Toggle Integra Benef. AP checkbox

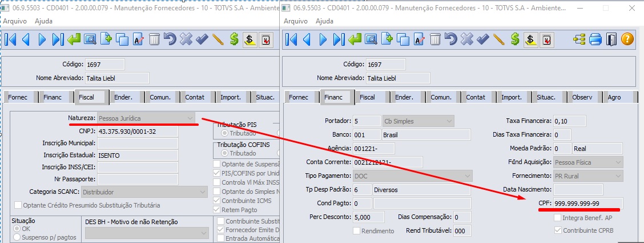click(x=558, y=217)
